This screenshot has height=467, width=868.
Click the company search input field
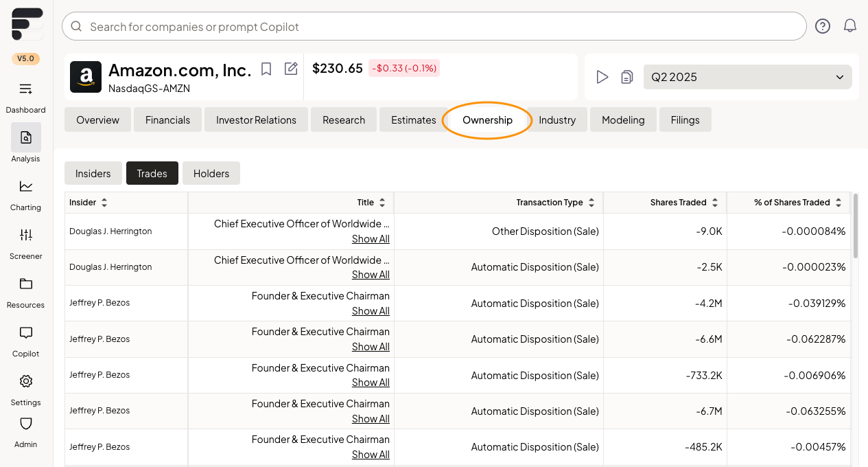tap(434, 27)
